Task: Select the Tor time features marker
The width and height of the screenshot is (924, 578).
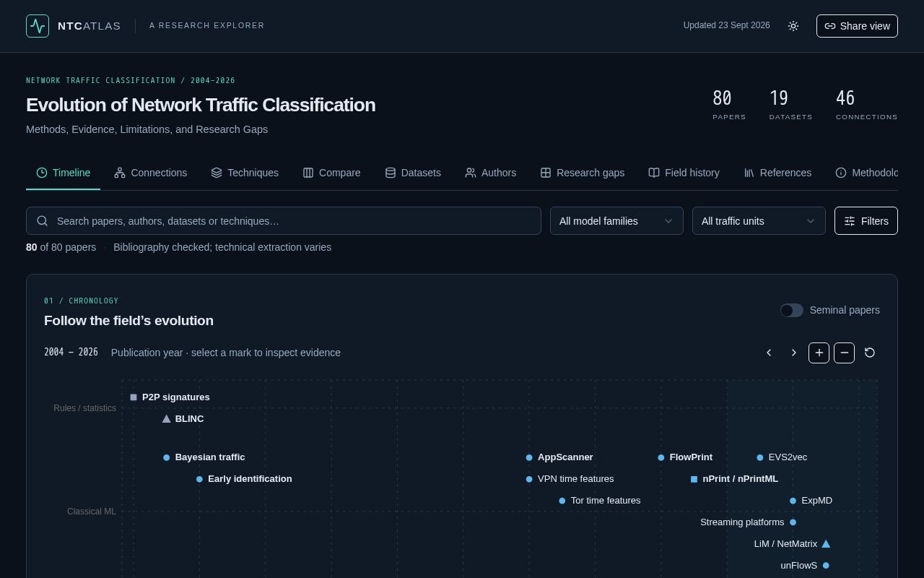Action: click(x=562, y=501)
